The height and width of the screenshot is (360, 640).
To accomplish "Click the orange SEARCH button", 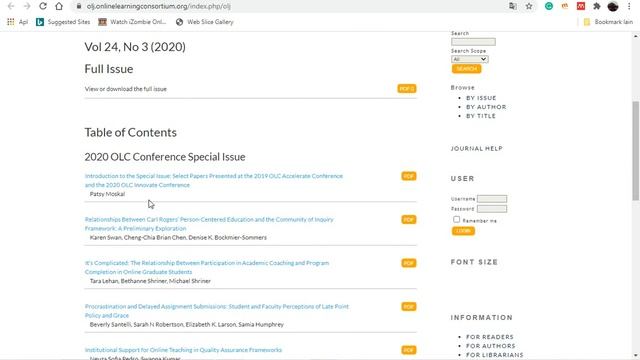I will coord(466,69).
